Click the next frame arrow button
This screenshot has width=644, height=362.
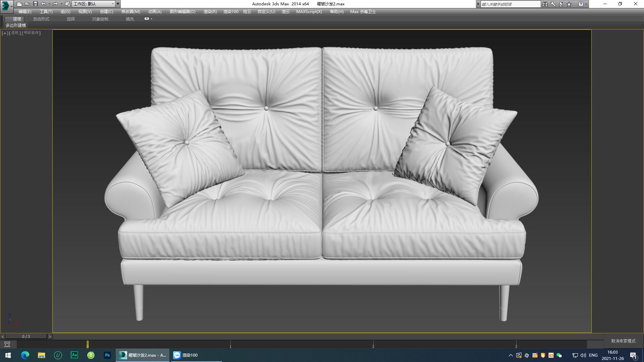tap(50, 336)
